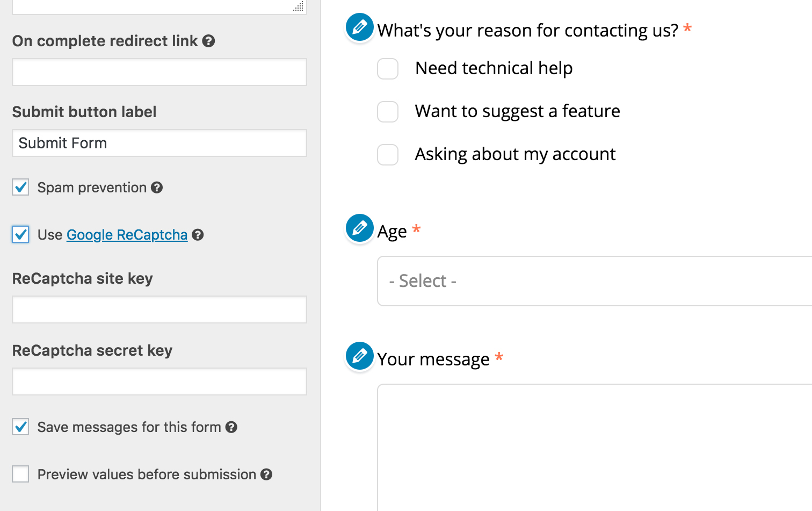Open help for Preview values before submission

click(x=266, y=474)
